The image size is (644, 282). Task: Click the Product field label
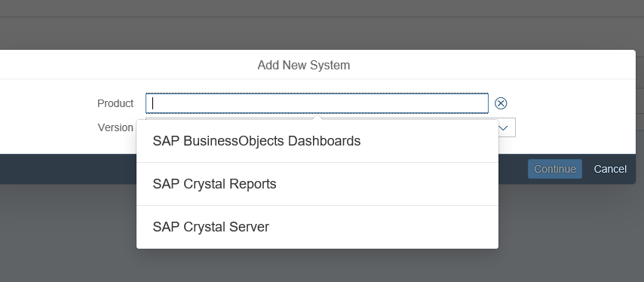coord(115,103)
